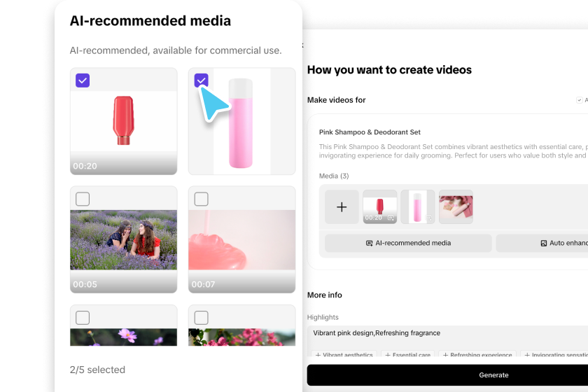Add the Essential care suggestion chip
Screen dimensions: 588x392
point(407,354)
